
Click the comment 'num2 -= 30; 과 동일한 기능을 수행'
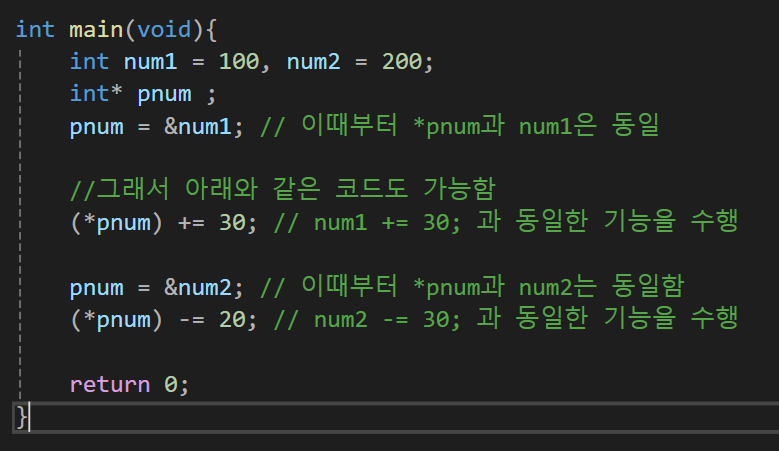point(526,318)
